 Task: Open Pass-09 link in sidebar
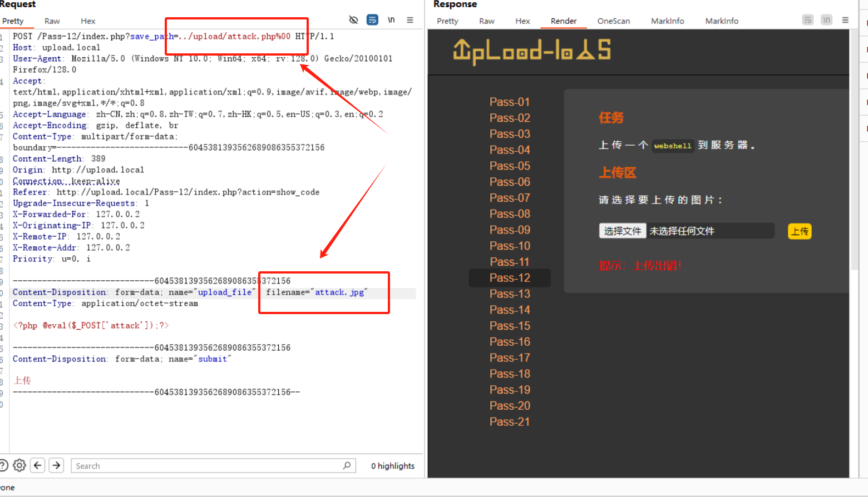(510, 230)
